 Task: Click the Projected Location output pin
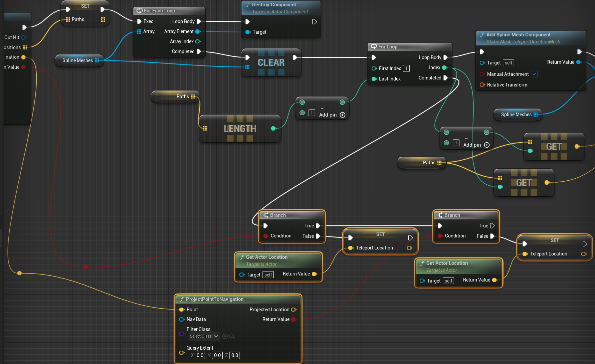pos(293,310)
